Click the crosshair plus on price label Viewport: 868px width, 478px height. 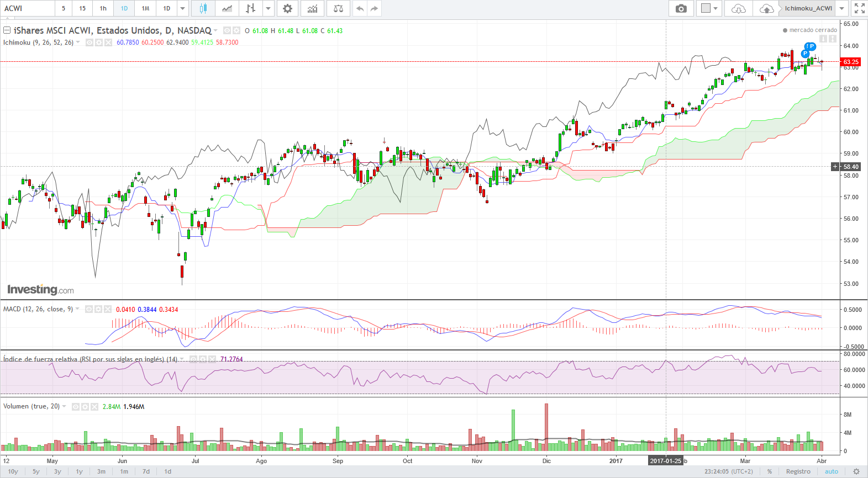(835, 166)
